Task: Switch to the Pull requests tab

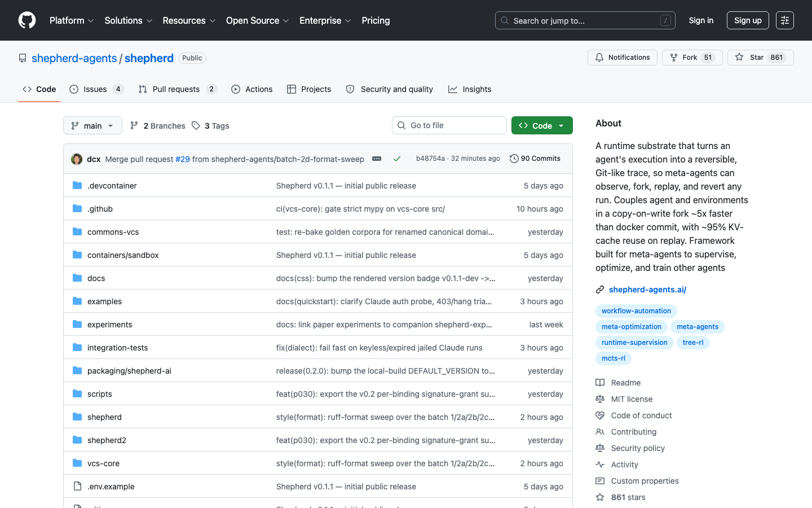Action: click(x=178, y=89)
